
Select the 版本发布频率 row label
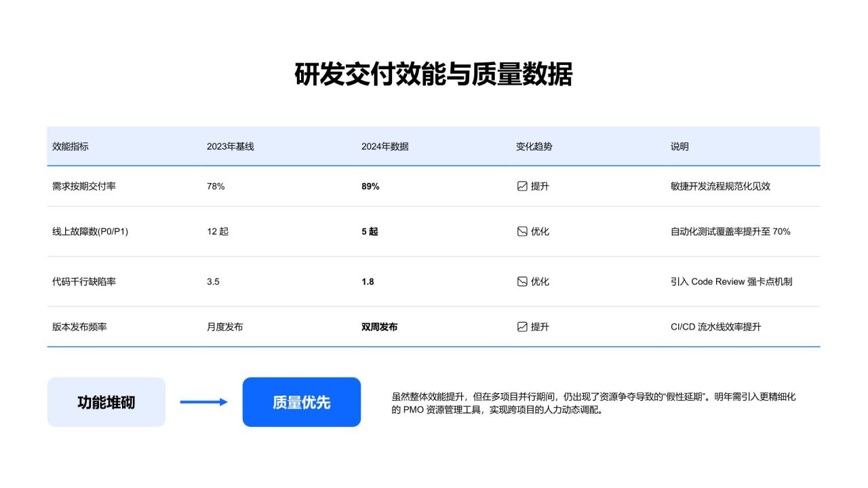[x=79, y=327]
